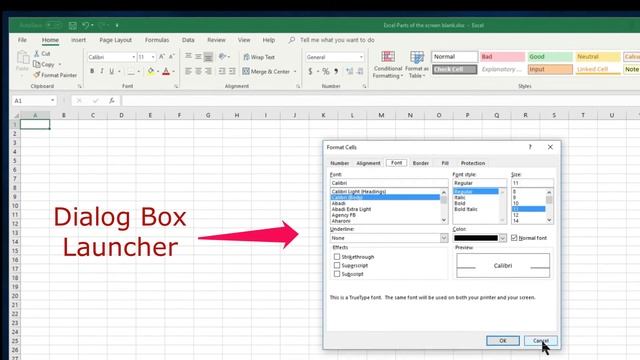The image size is (640, 360).
Task: Switch to the Number tab in Format Cells
Action: tap(340, 163)
